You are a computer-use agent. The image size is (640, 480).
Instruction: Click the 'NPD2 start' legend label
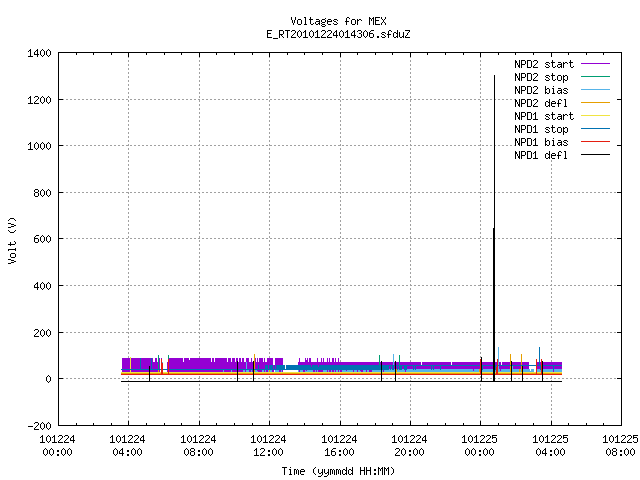point(544,64)
